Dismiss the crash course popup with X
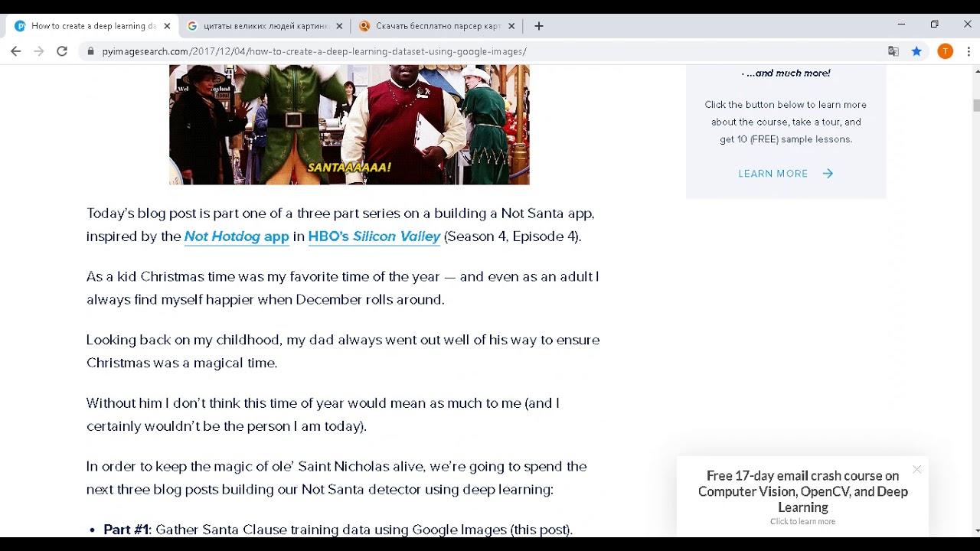Image resolution: width=980 pixels, height=551 pixels. [x=916, y=469]
